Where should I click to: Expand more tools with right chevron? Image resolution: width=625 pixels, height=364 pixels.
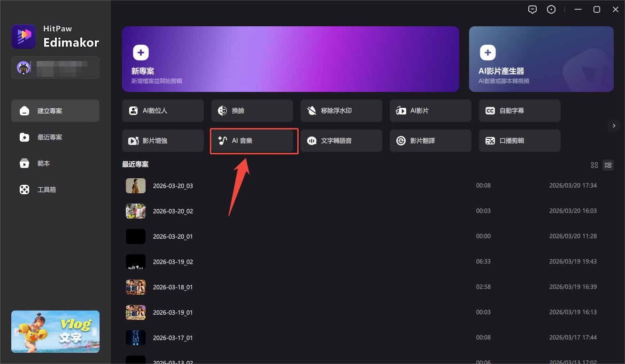(613, 126)
